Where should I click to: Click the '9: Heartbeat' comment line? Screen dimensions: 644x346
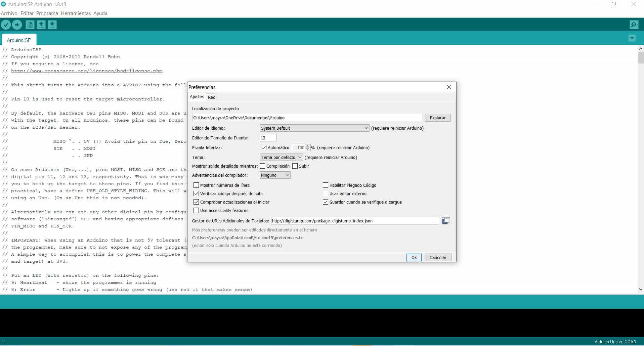pyautogui.click(x=79, y=283)
